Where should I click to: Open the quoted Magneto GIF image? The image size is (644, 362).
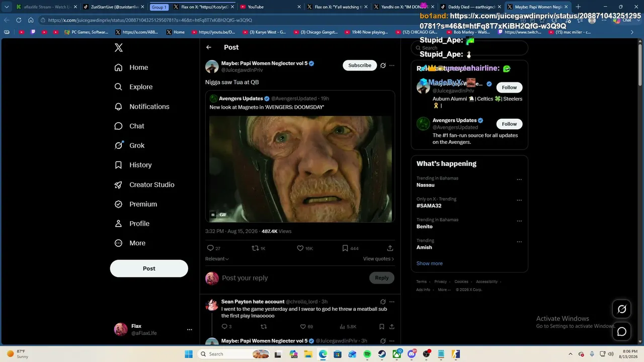click(x=300, y=169)
